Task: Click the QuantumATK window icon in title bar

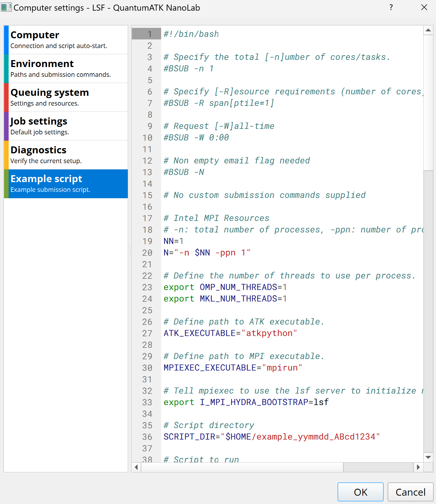Action: [x=6, y=7]
